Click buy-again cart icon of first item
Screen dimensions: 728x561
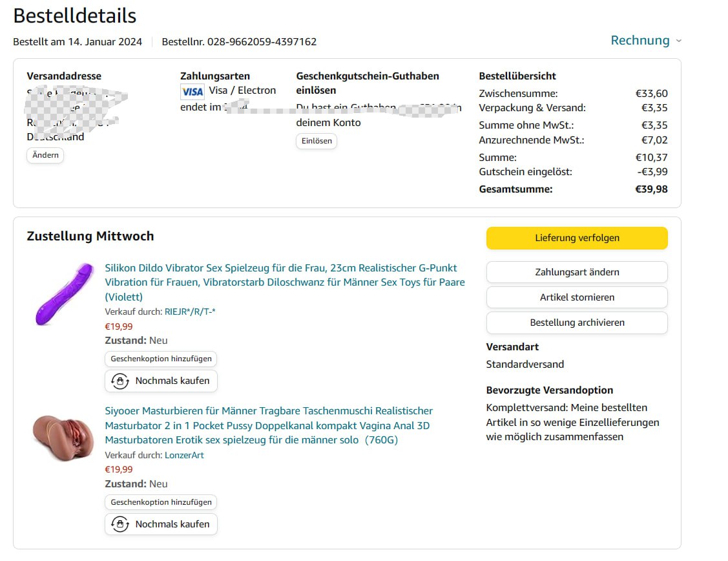120,381
